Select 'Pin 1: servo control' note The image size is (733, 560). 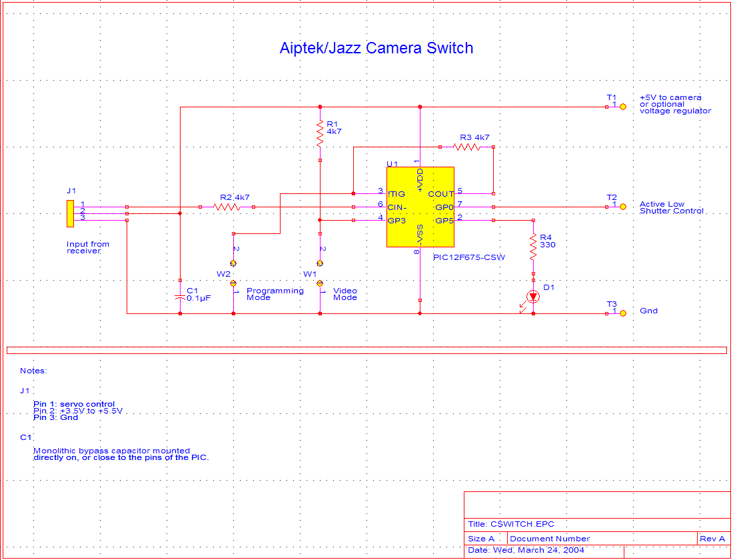coord(74,404)
